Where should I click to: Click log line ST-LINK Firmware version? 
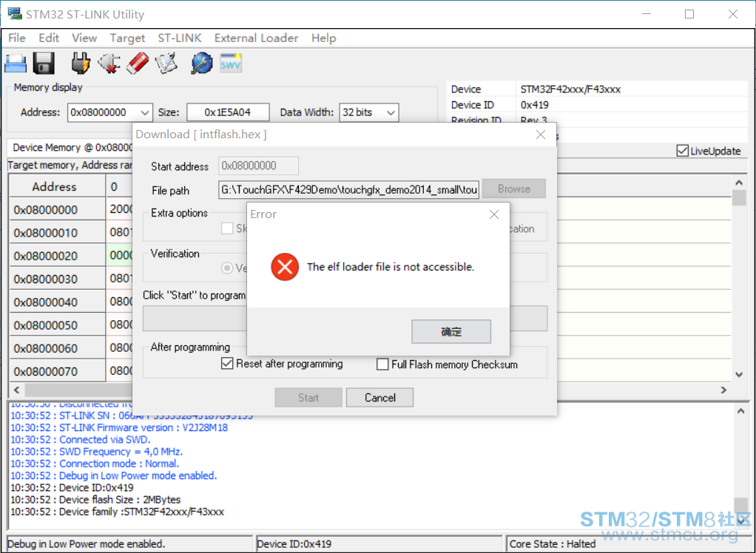[119, 427]
